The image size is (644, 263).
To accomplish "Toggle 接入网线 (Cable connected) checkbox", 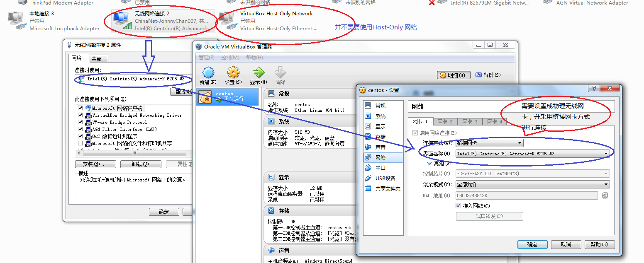I will [x=459, y=206].
